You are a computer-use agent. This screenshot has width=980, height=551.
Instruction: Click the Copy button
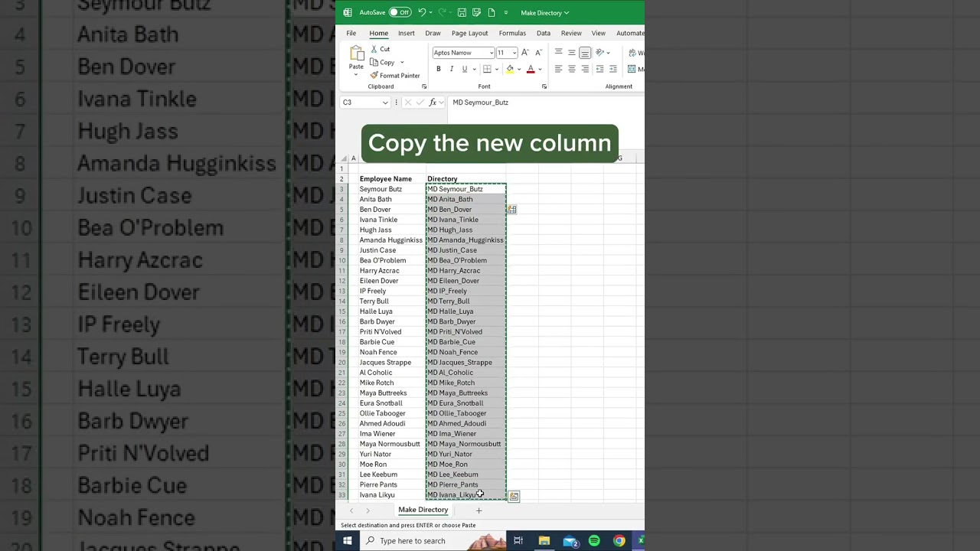(x=382, y=62)
